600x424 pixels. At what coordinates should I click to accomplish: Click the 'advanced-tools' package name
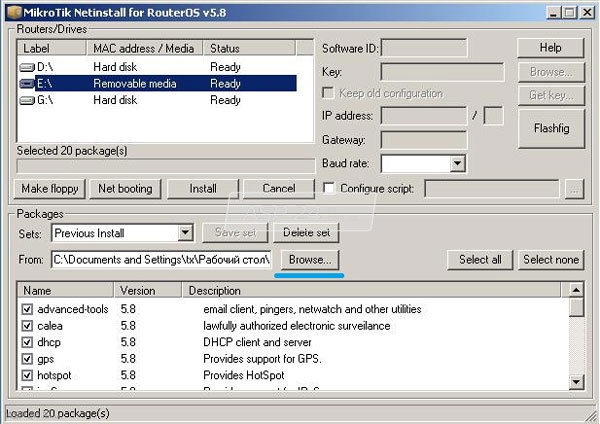73,309
